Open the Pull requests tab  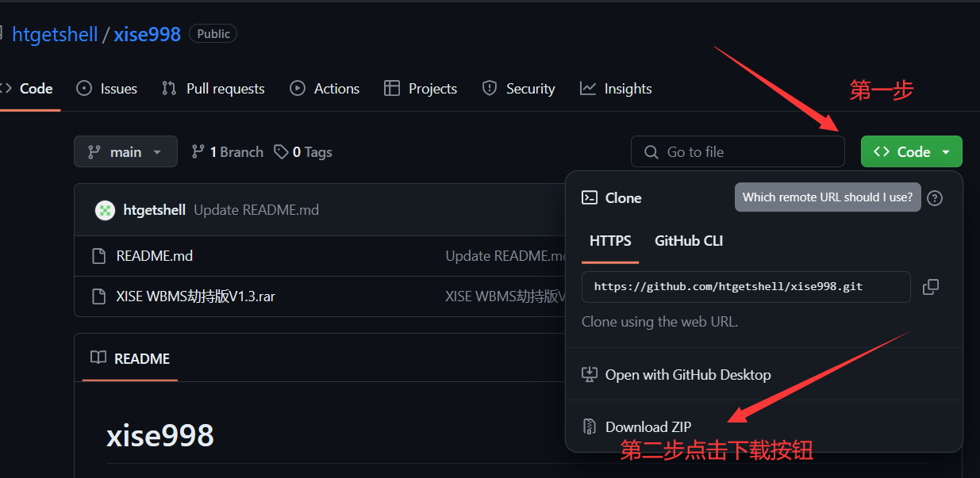pos(213,89)
